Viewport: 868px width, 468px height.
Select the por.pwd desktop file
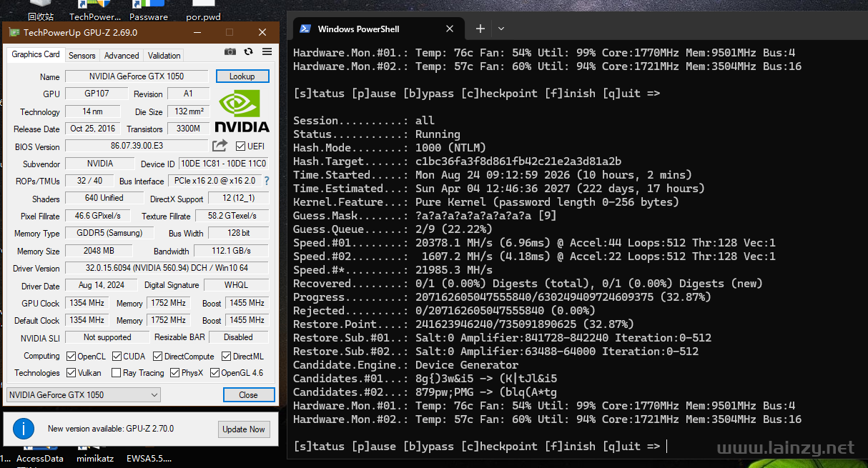203,11
